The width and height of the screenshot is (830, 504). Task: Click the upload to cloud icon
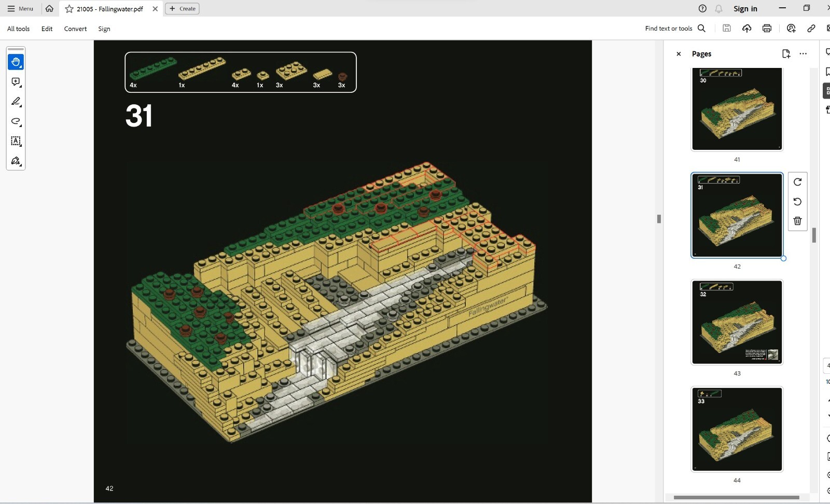746,29
